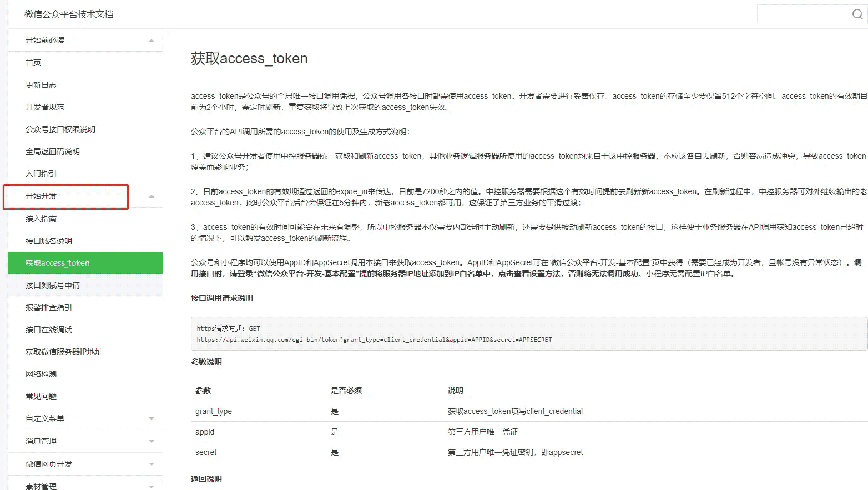
Task: Click the 第三方用户唯一凭证 description cell
Action: 483,432
